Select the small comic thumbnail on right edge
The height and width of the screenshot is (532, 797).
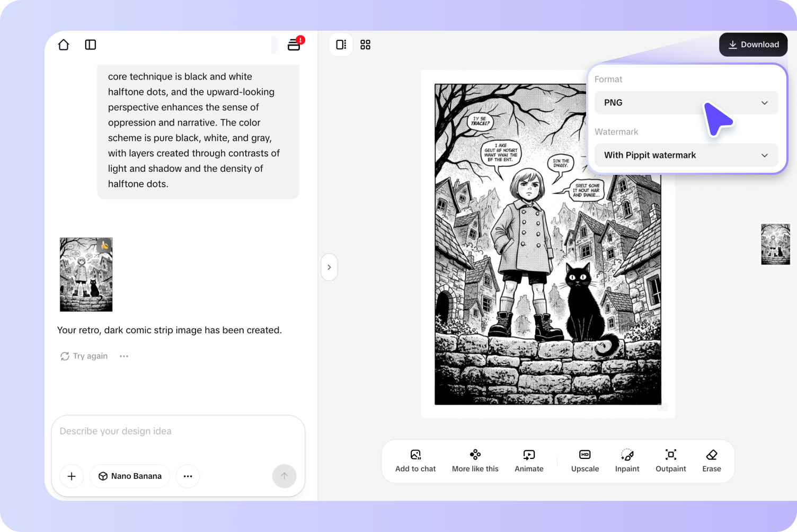click(775, 244)
